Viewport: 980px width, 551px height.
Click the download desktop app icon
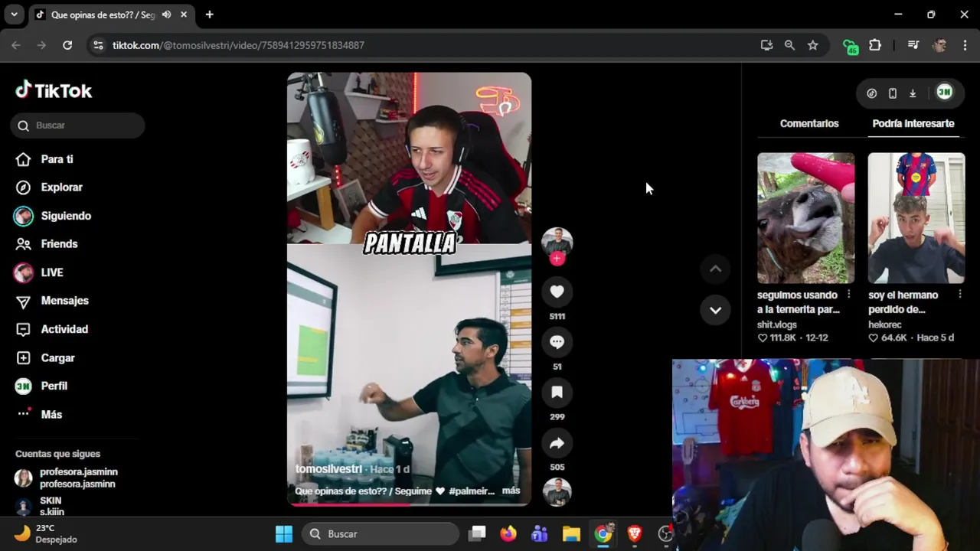click(913, 93)
